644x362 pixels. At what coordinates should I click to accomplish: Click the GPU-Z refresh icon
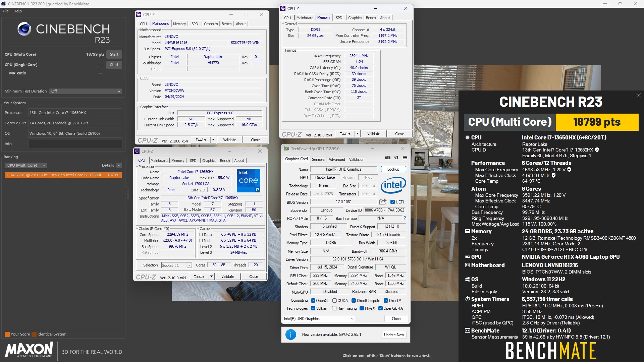pos(396,158)
